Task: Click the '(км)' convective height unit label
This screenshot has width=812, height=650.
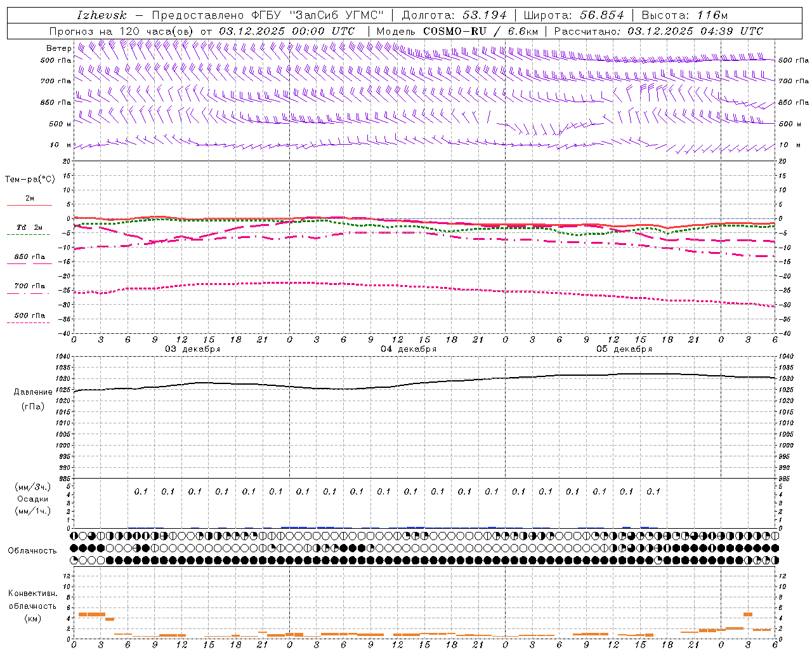Action: pos(33,618)
